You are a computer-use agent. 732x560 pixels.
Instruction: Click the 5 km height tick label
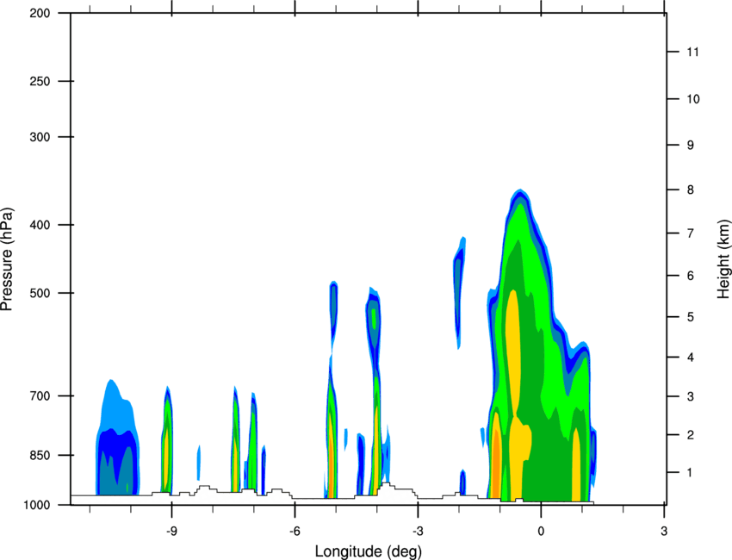[x=691, y=317]
